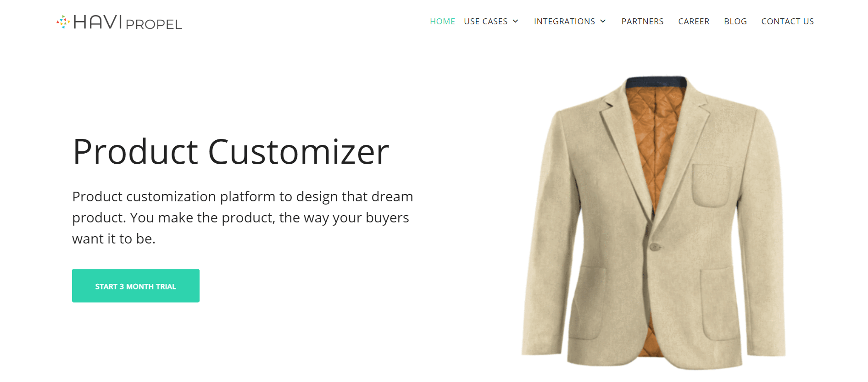Click the PROPEL text in logo

click(x=154, y=24)
